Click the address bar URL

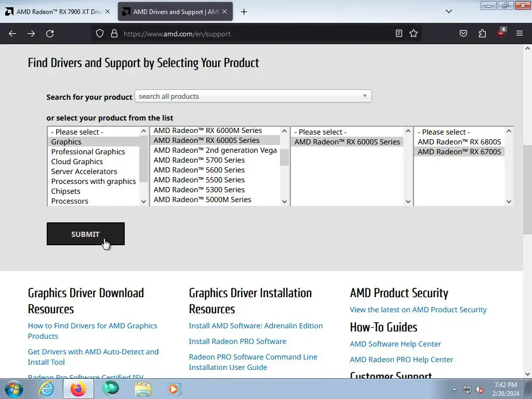click(x=177, y=34)
